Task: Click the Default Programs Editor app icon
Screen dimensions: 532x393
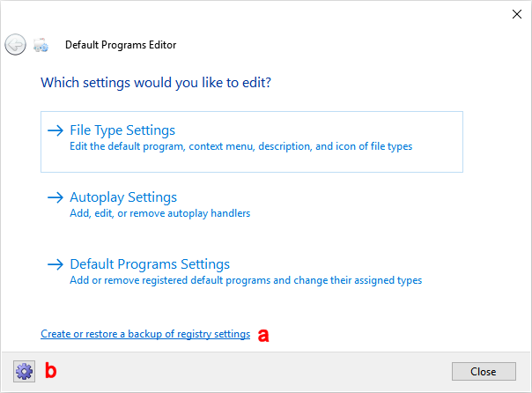Action: click(x=41, y=45)
